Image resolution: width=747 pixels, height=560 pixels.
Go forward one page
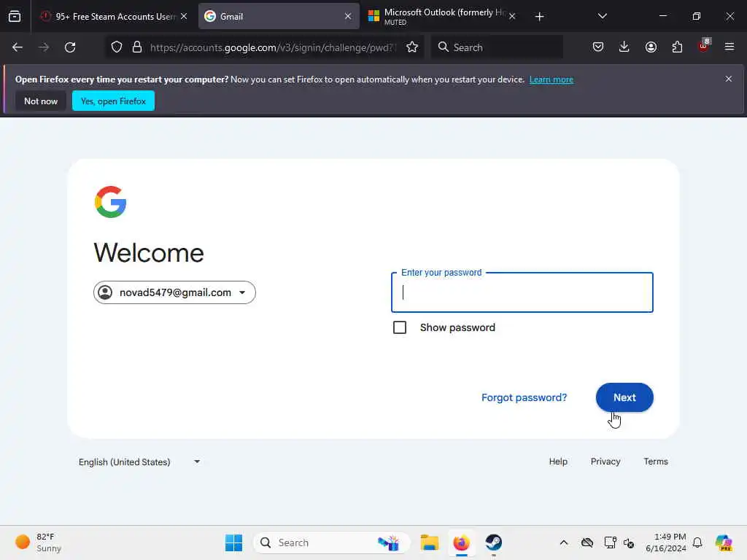click(44, 47)
